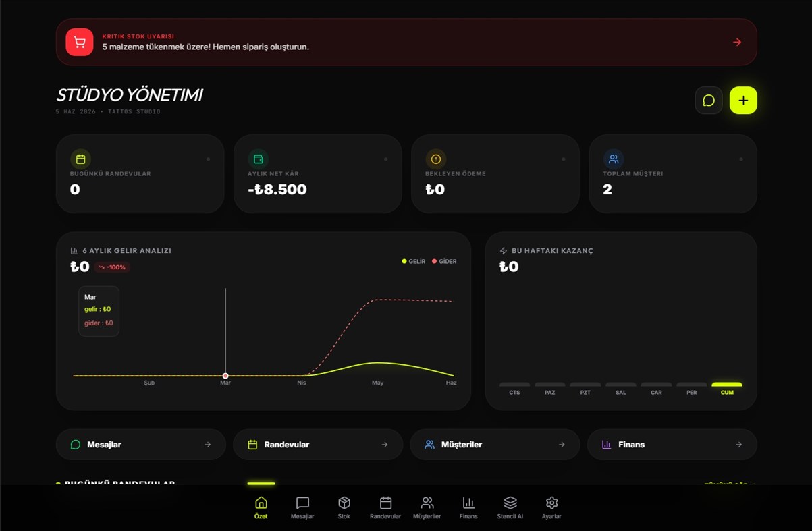Screen dimensions: 812x531
Task: Click the Mar data point marker on chart
Action: (225, 376)
